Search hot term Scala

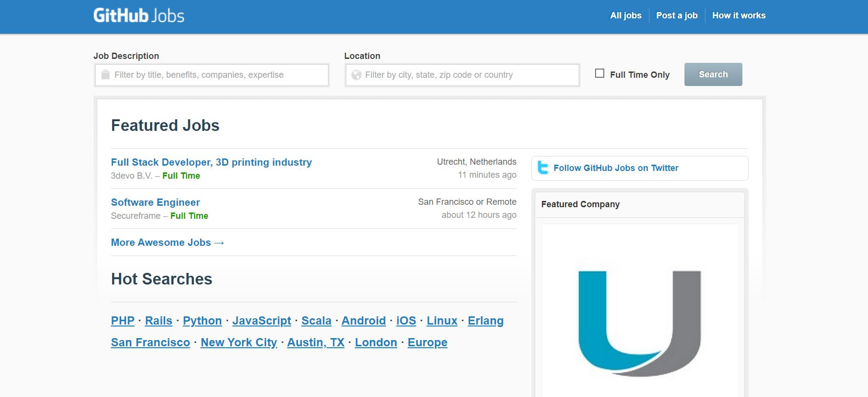pos(316,321)
